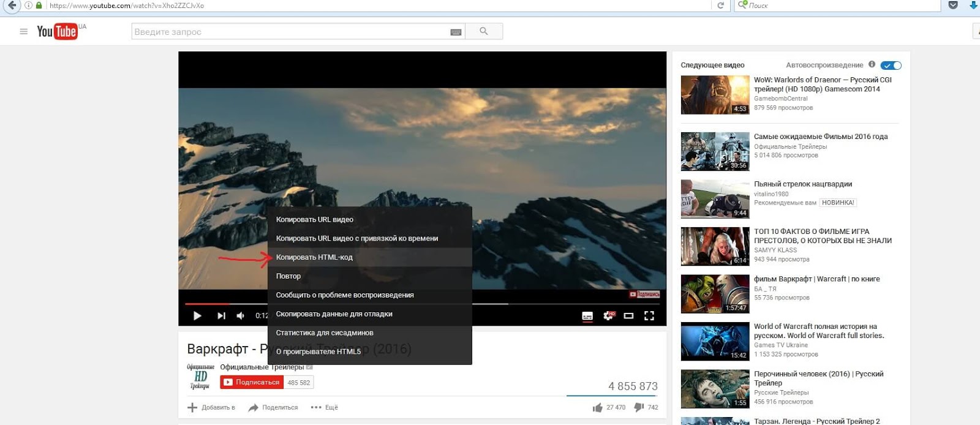Open Тарзан. Легенда Русский Трейлер 2 link
This screenshot has height=425, width=980.
click(x=816, y=421)
